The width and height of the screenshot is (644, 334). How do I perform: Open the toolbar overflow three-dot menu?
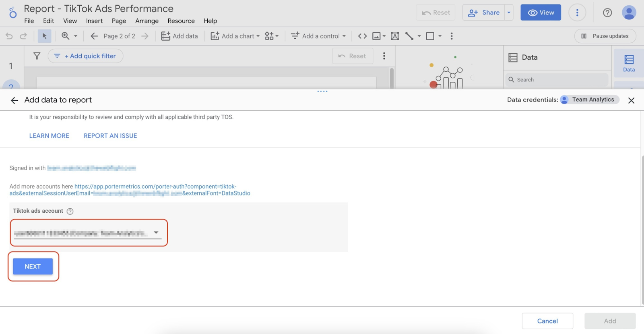pos(452,36)
